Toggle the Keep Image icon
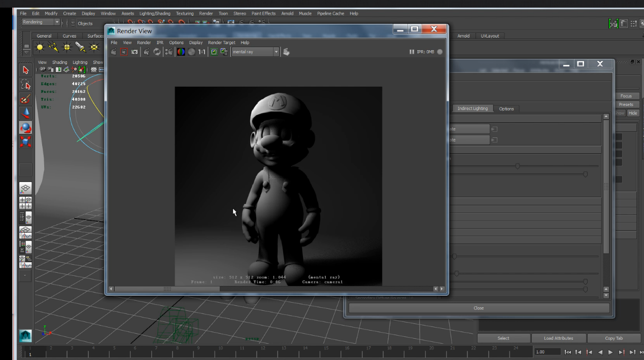The height and width of the screenshot is (360, 644). [x=214, y=52]
